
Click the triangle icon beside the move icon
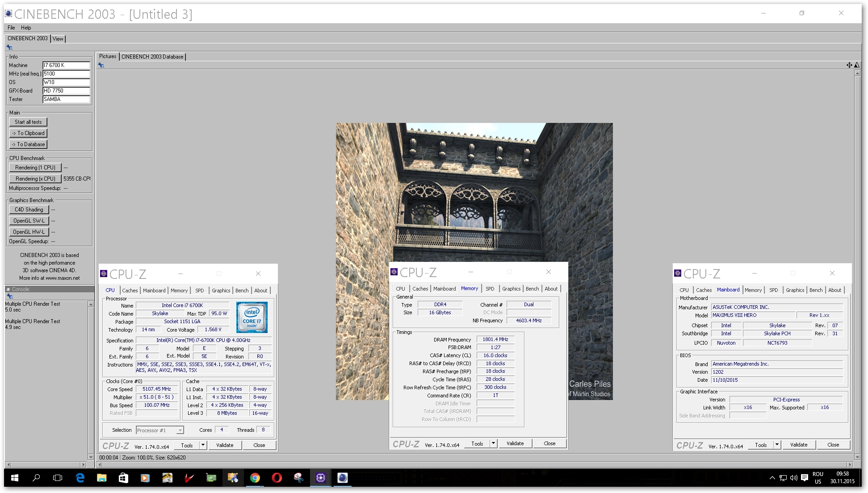[856, 65]
